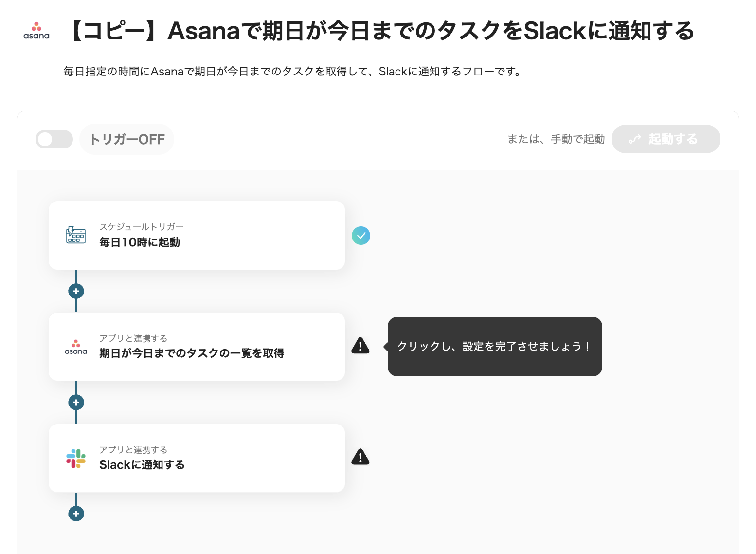Click the tooltip クリックし、設定を完了させましょう！
The image size is (756, 554).
[x=494, y=347]
